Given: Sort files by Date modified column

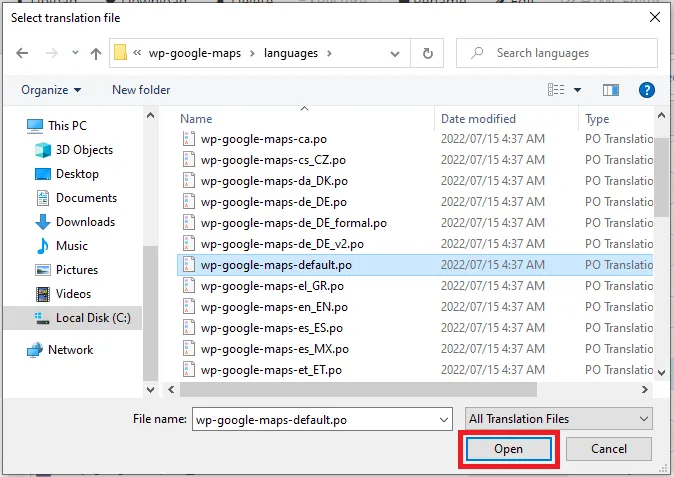Looking at the screenshot, I should (x=478, y=119).
